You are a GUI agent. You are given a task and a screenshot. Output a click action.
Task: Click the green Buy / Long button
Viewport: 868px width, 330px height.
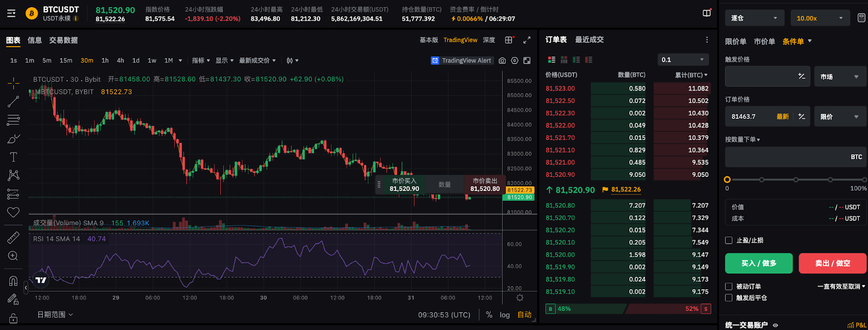coord(759,263)
